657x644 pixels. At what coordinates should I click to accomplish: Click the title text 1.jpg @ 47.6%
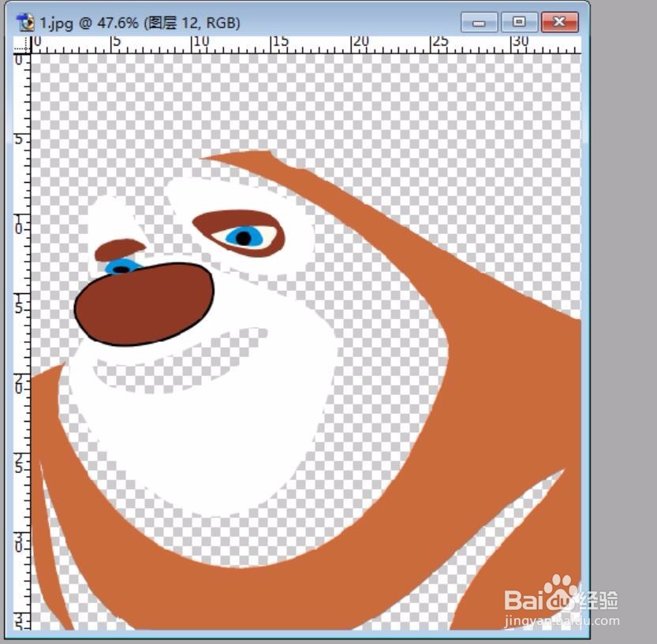pyautogui.click(x=89, y=23)
